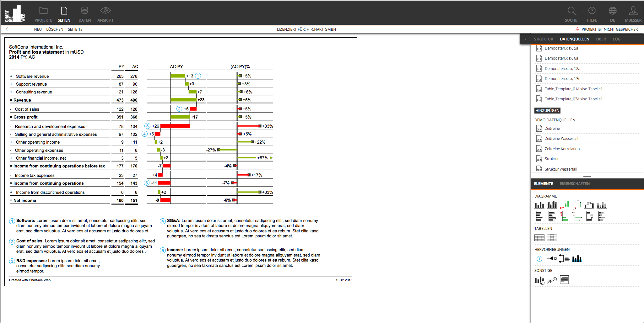Image resolution: width=644 pixels, height=323 pixels.
Task: Open the Ansicht eye menu
Action: click(106, 14)
